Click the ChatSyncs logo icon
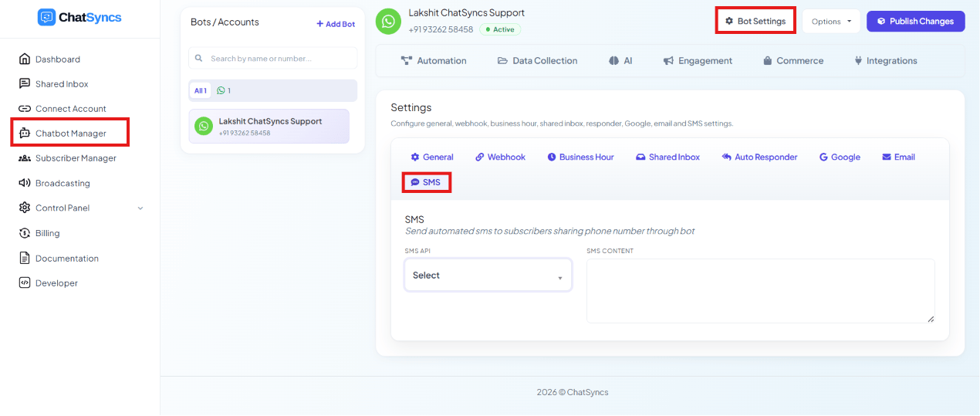This screenshot has height=416, width=980. click(46, 17)
